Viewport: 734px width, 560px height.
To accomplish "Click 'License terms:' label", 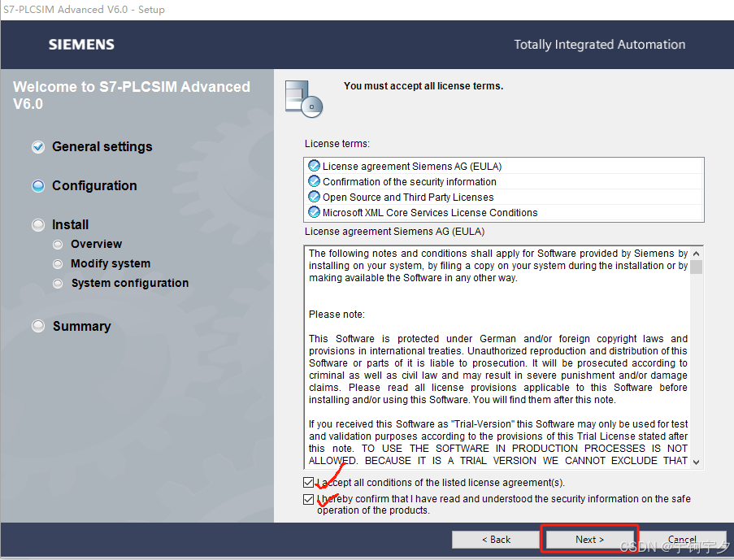I will 337,144.
